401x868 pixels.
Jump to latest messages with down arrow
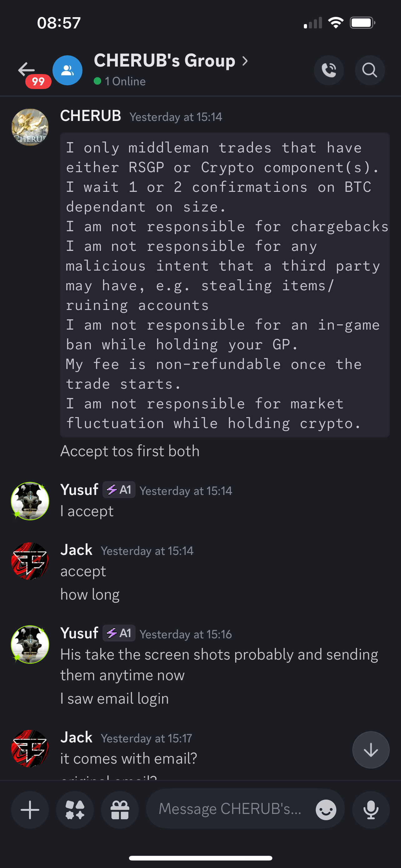point(371,750)
